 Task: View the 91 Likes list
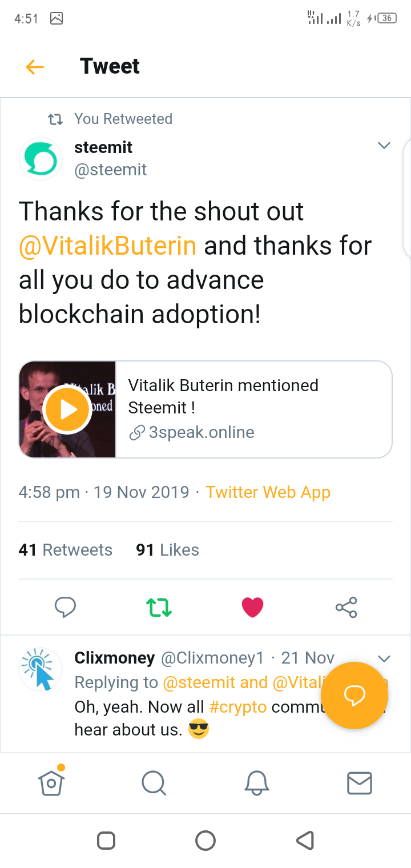pyautogui.click(x=168, y=550)
